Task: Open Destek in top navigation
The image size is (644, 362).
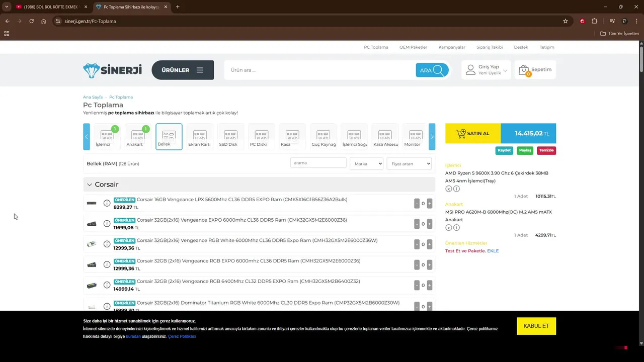Action: click(x=521, y=47)
